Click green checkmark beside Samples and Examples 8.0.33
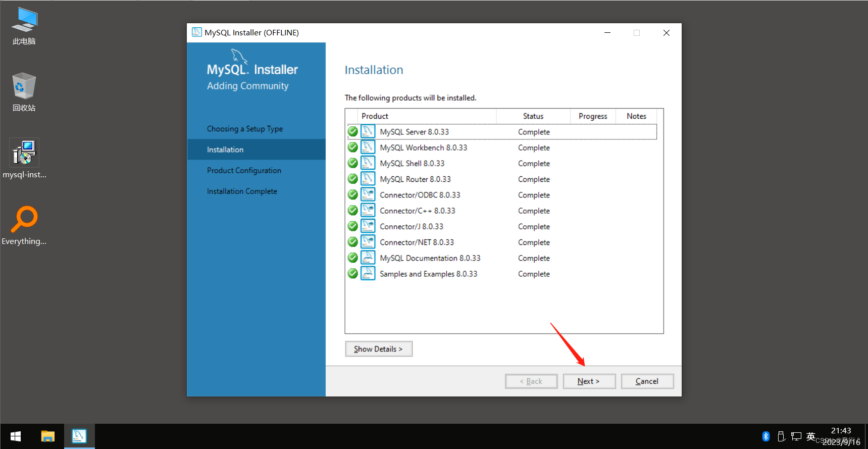 tap(353, 273)
